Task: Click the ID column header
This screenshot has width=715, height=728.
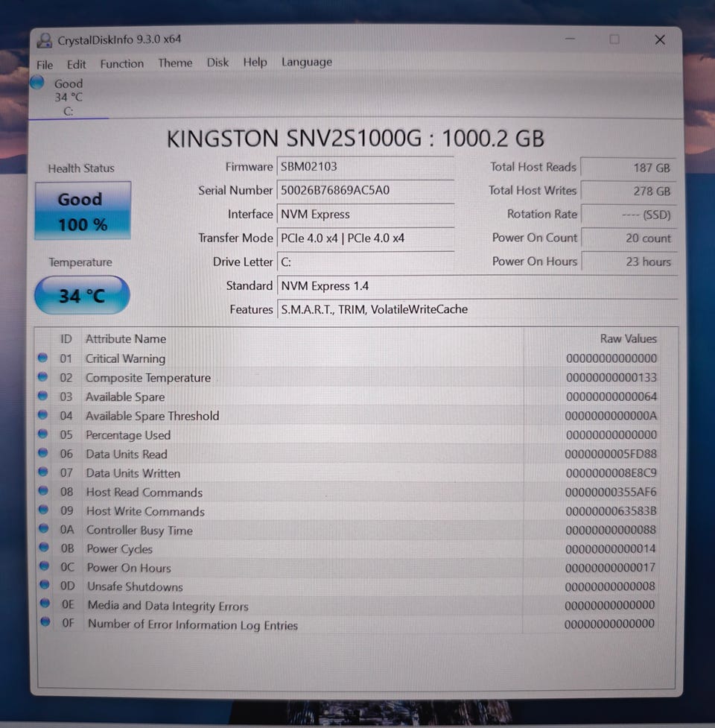Action: (66, 339)
